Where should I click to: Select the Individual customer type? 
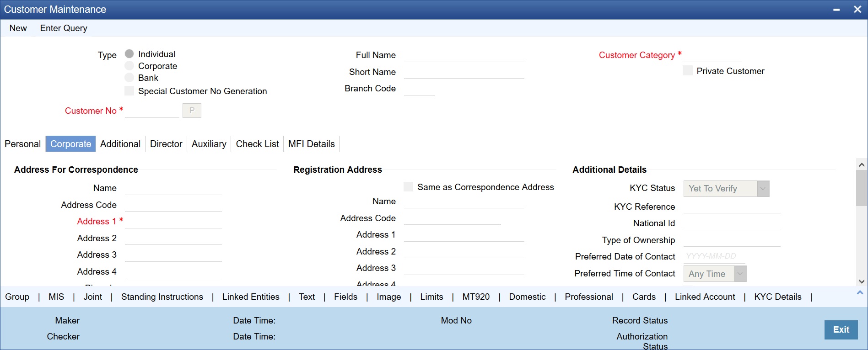click(129, 54)
